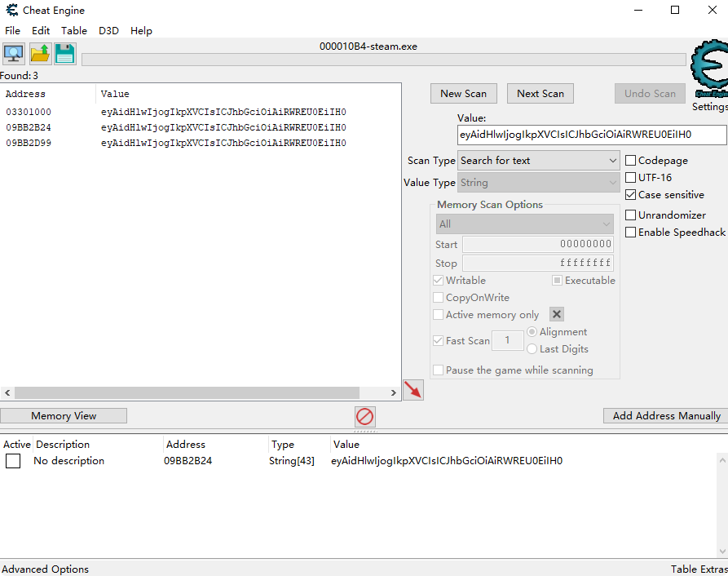Click the Memory View button
The width and height of the screenshot is (728, 576).
tap(64, 416)
